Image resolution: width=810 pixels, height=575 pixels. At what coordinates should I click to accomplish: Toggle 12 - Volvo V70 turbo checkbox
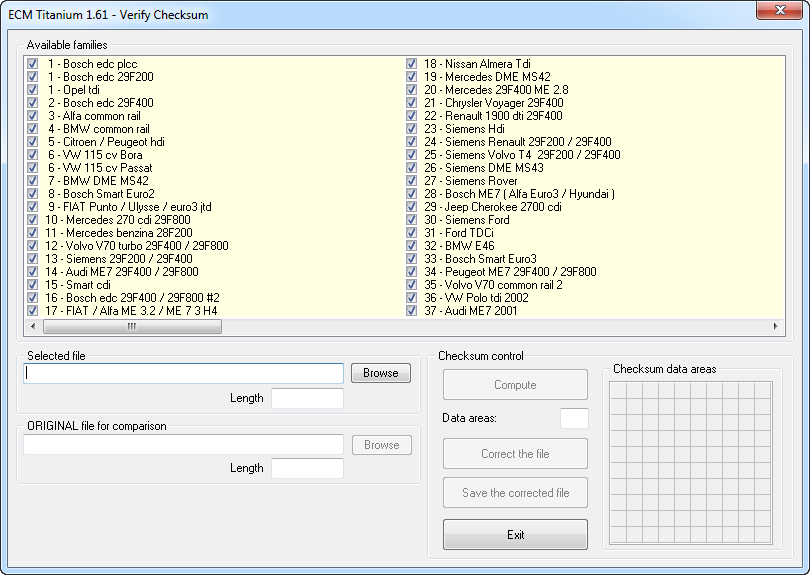pos(33,245)
